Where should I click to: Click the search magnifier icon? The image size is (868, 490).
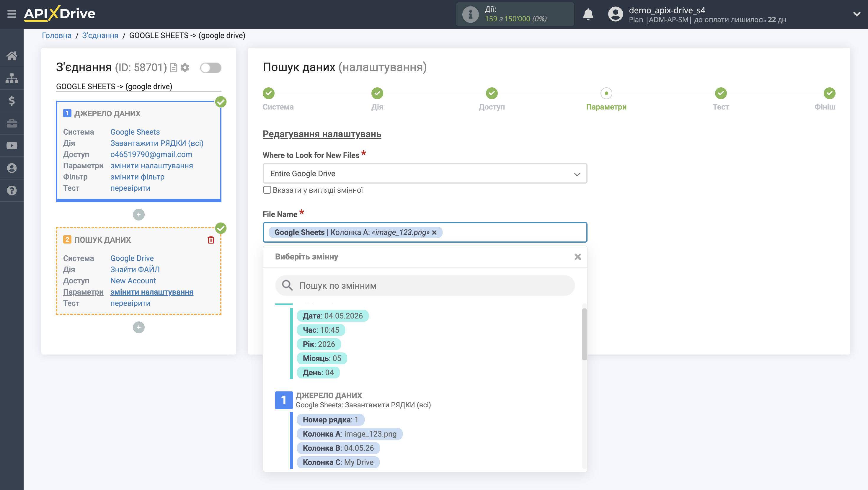click(287, 285)
